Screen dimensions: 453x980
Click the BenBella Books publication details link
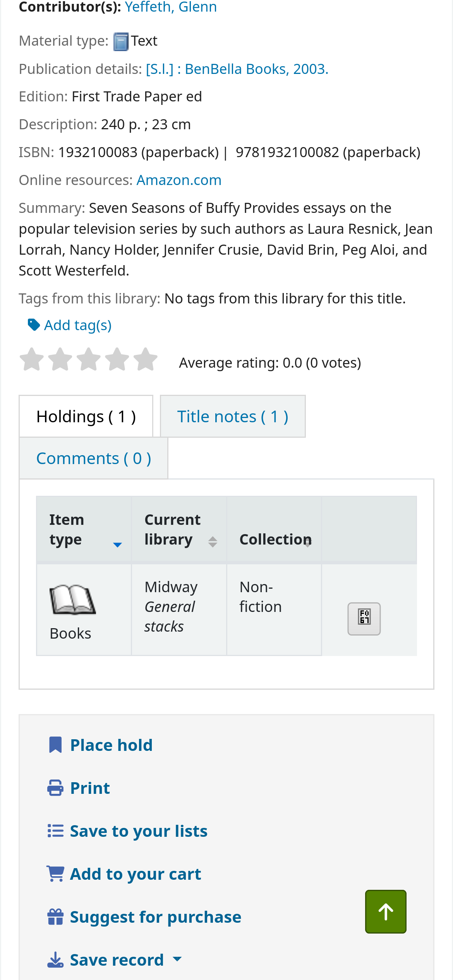click(x=237, y=69)
